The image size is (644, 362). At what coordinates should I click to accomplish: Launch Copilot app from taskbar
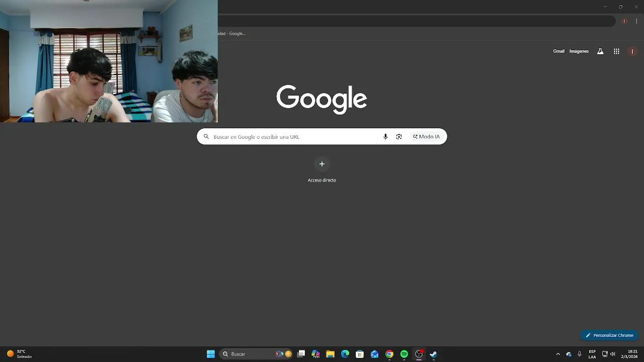pos(315,354)
